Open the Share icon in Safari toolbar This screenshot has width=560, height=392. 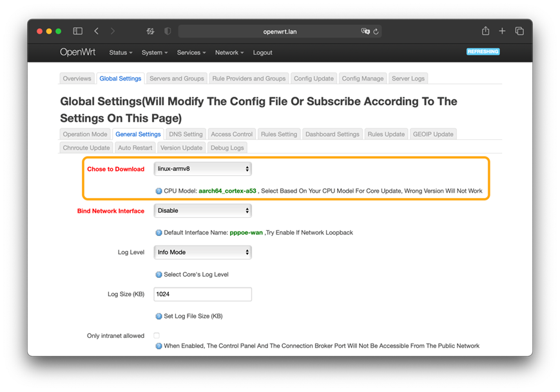click(485, 31)
